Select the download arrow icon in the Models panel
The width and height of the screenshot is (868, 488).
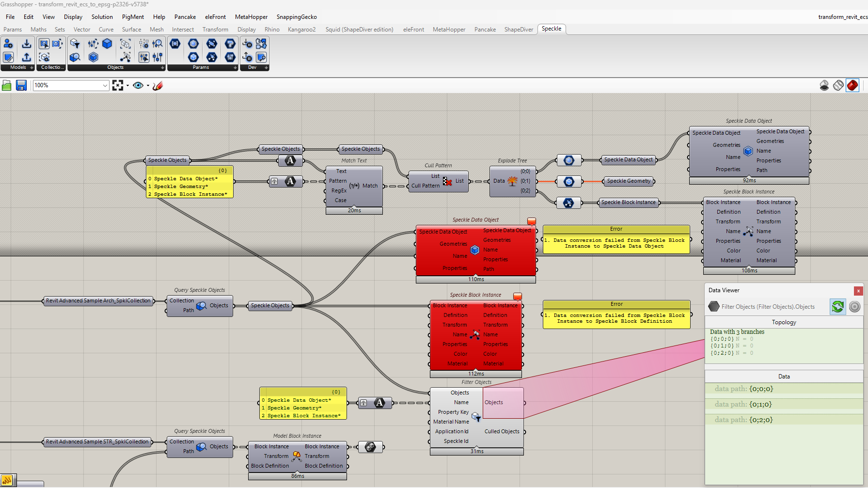click(x=26, y=44)
